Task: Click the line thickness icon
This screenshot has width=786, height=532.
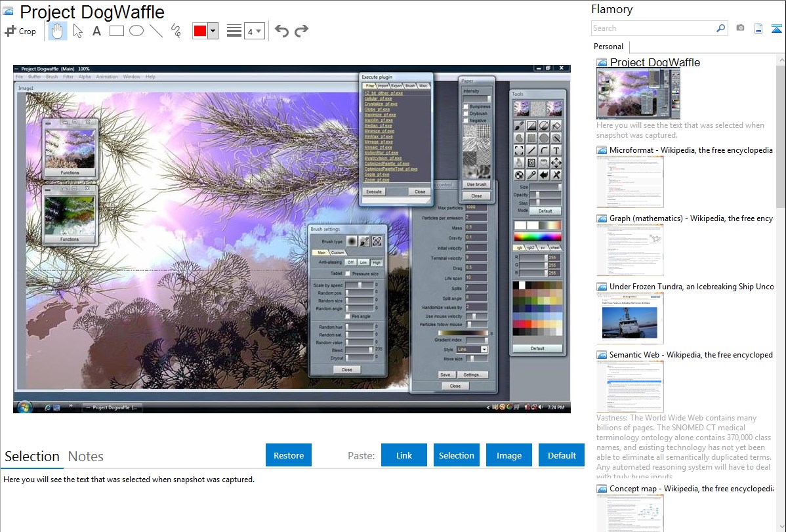Action: pos(234,31)
